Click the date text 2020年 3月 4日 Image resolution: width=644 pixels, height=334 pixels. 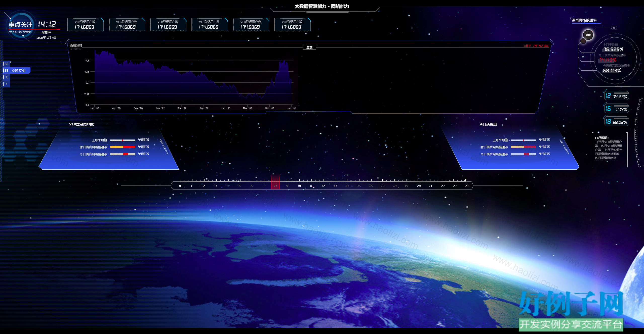tap(46, 38)
